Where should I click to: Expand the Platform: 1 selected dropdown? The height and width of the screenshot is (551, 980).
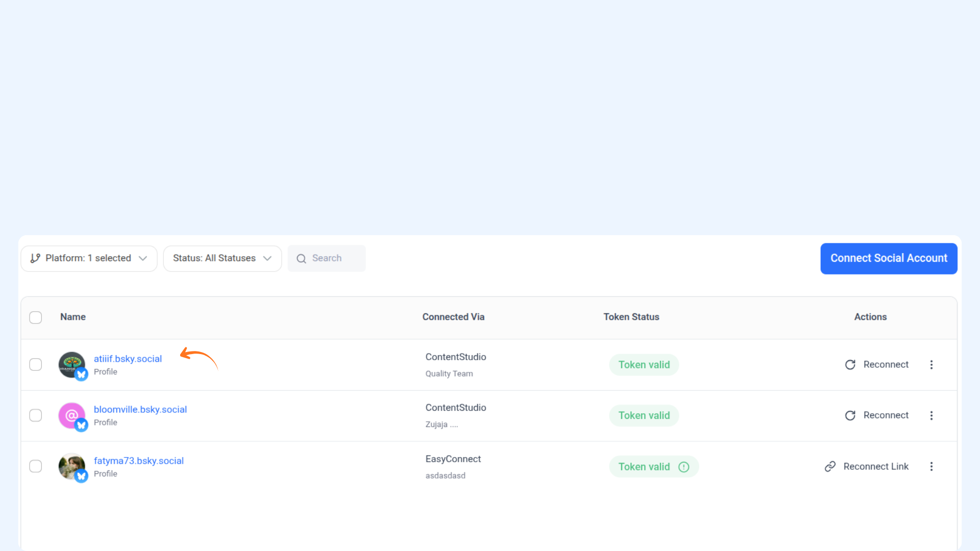click(x=89, y=259)
